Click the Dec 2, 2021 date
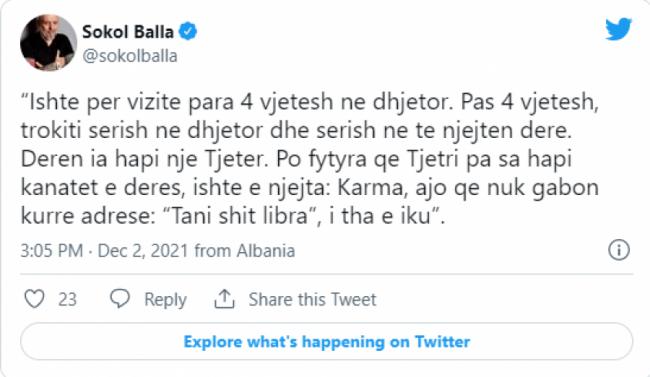Screen dimensions: 650x377 tap(143, 251)
